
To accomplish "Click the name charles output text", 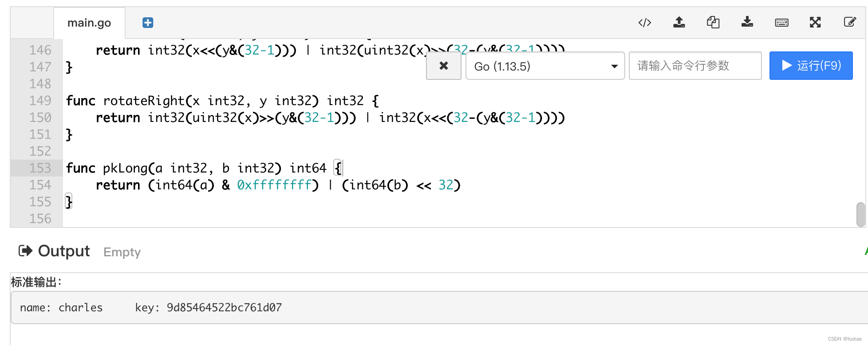I will pos(61,307).
